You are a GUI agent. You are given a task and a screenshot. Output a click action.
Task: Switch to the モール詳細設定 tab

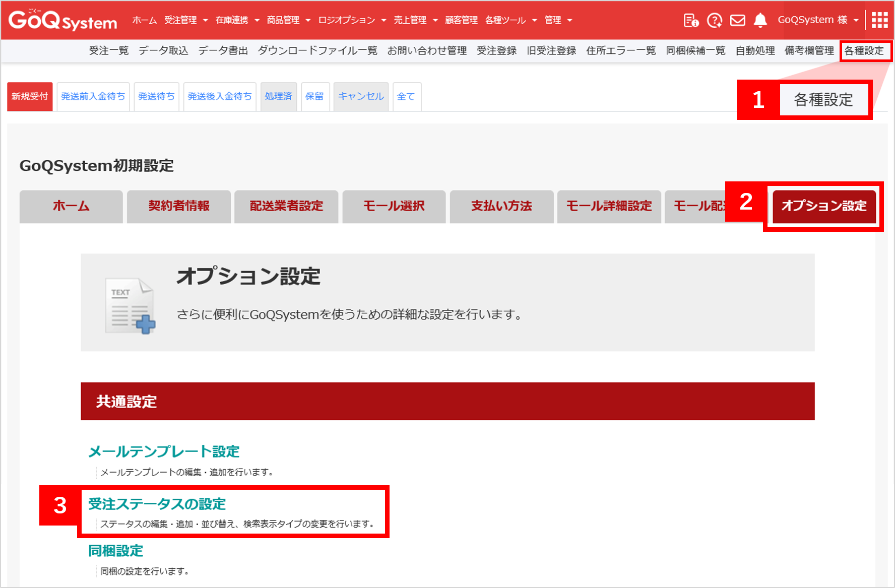[x=609, y=206]
